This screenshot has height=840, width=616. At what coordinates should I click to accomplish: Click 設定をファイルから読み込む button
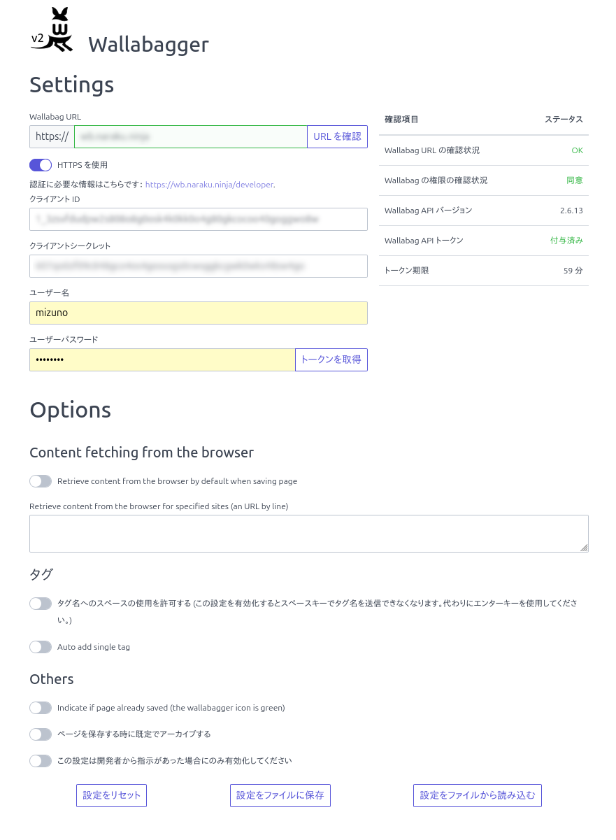477,796
